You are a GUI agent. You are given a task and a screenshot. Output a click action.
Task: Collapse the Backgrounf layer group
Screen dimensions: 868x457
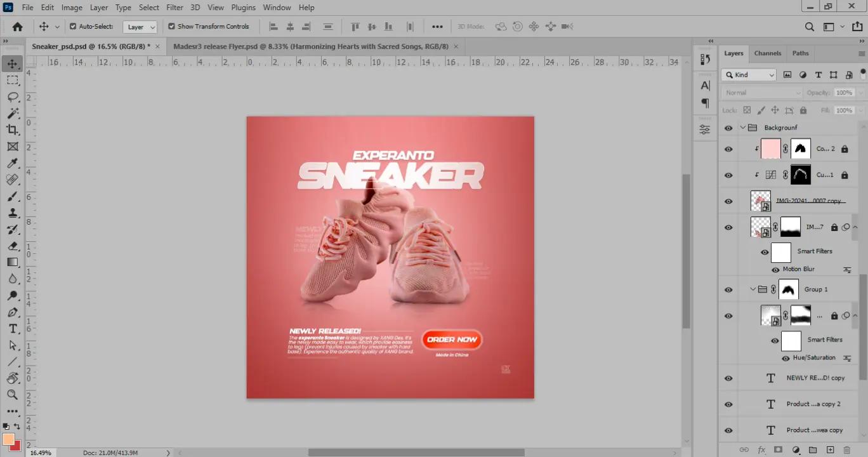(x=743, y=128)
